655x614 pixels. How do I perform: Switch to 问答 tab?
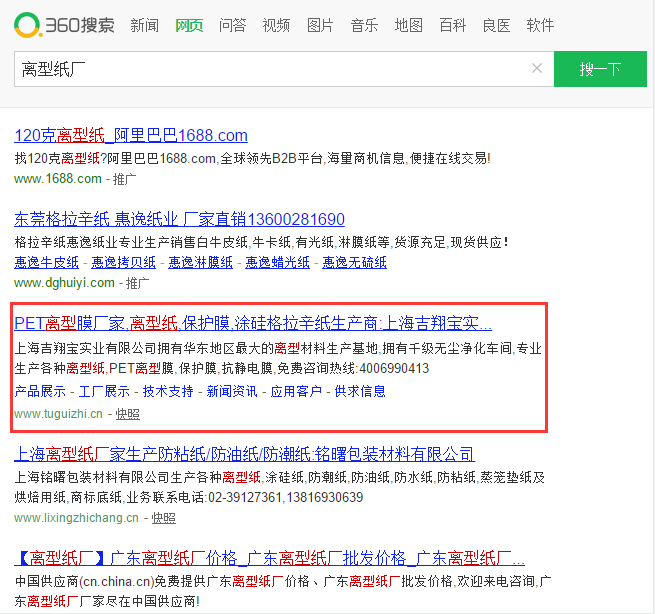[x=232, y=25]
